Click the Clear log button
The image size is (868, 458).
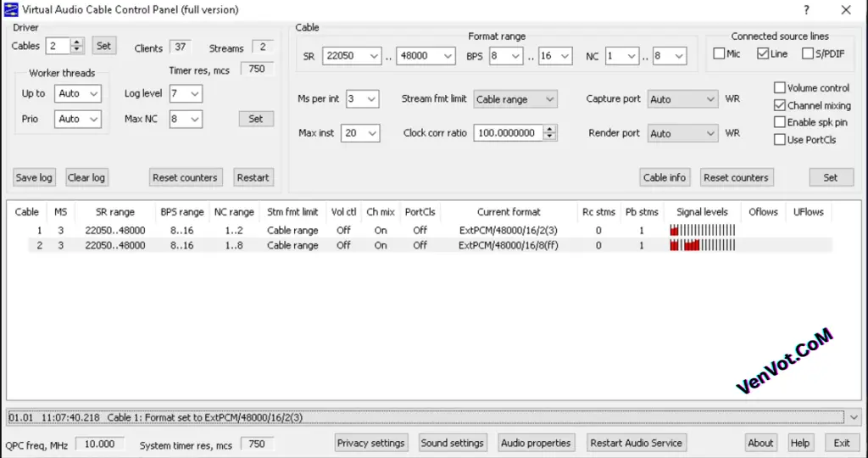click(x=86, y=178)
